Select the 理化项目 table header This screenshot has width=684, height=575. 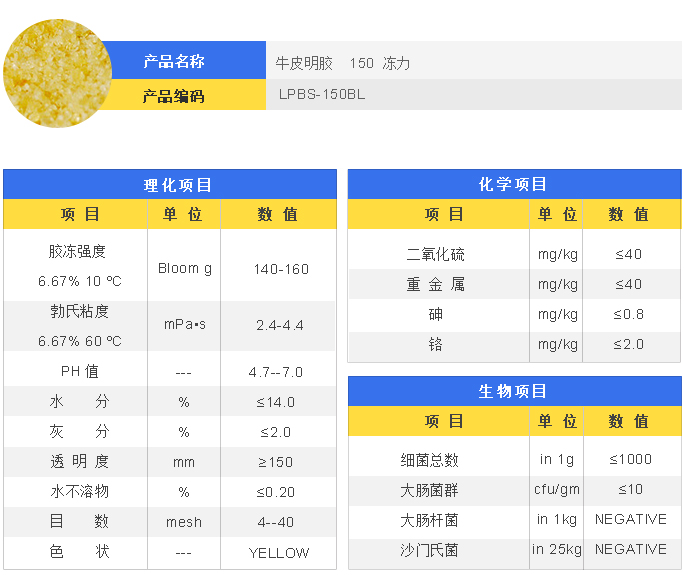click(x=170, y=185)
